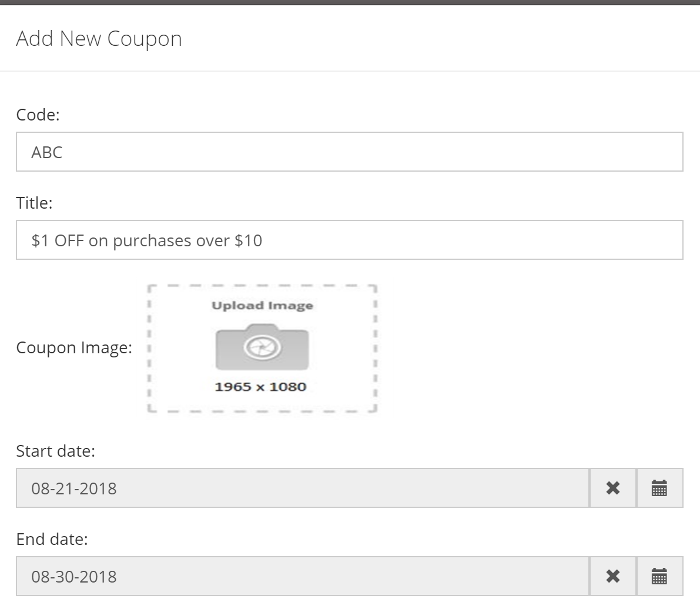Click the Code input field
This screenshot has height=609, width=700.
(349, 152)
